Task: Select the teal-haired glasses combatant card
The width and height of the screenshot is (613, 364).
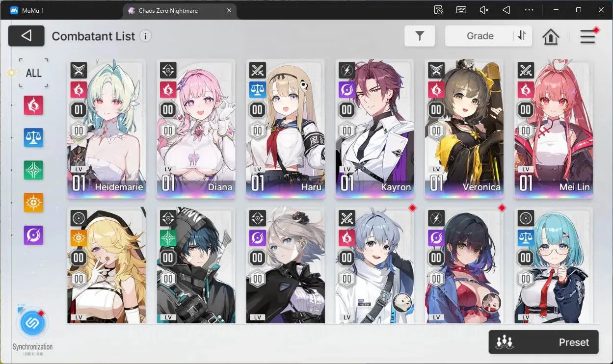Action: [554, 265]
